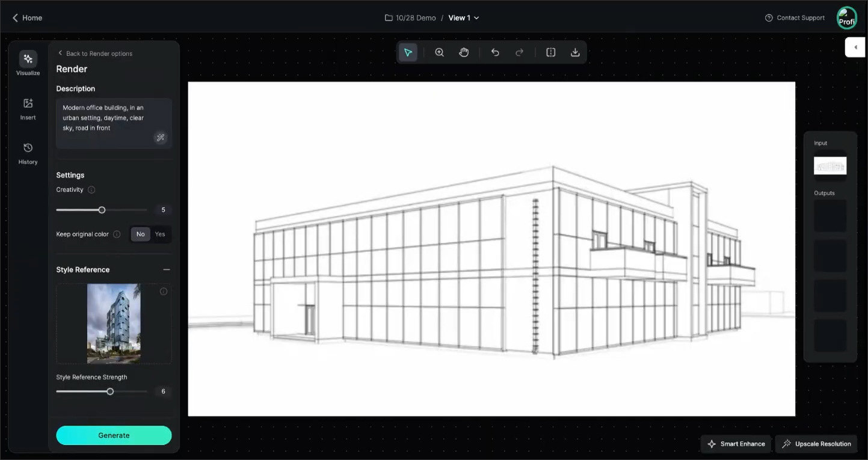Open the Visualize panel
This screenshot has height=460, width=868.
click(x=28, y=64)
